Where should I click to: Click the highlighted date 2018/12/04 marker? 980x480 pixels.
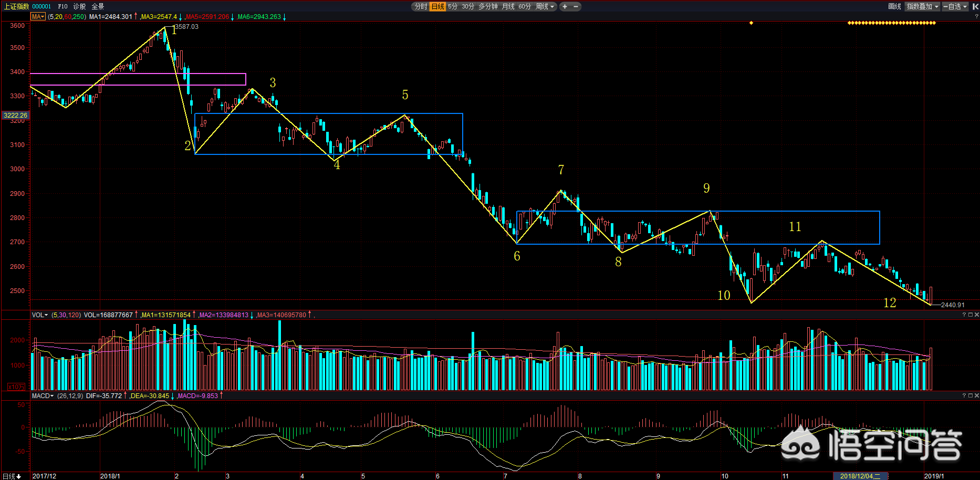pyautogui.click(x=860, y=476)
